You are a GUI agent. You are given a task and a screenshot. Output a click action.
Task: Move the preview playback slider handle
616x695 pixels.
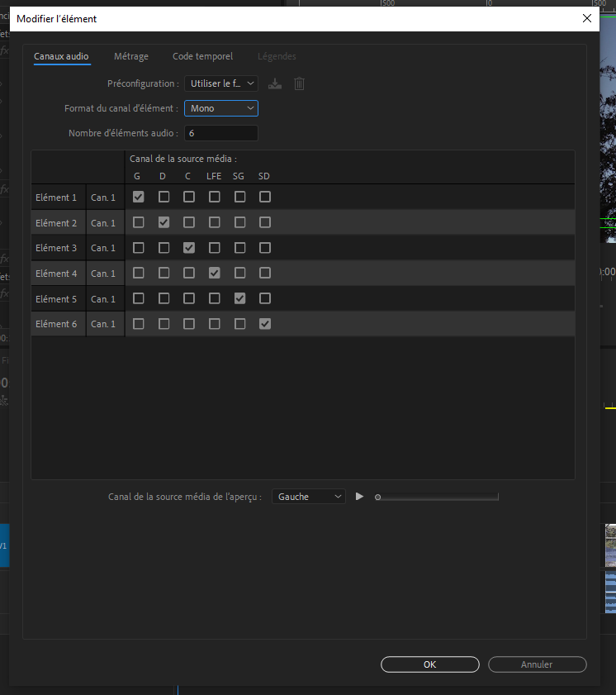377,497
